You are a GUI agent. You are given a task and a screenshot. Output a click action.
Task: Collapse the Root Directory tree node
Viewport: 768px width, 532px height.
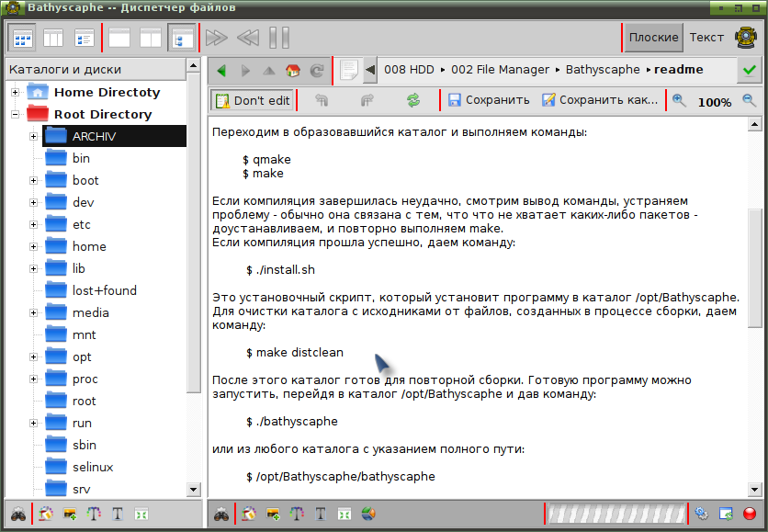coord(16,114)
